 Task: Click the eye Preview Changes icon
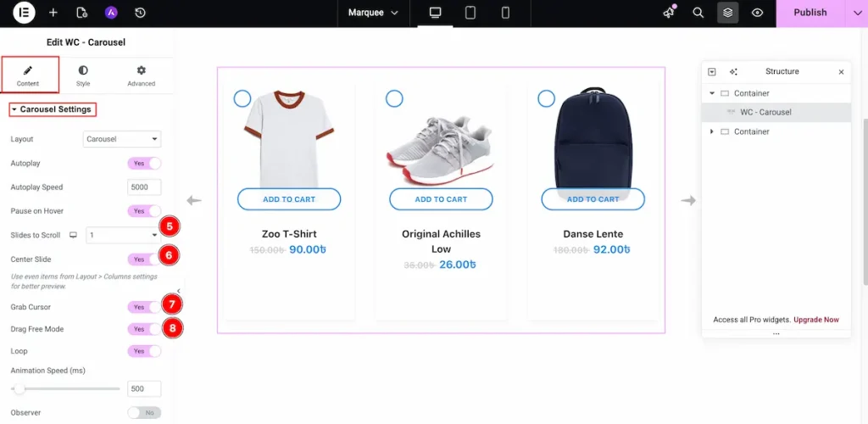757,13
